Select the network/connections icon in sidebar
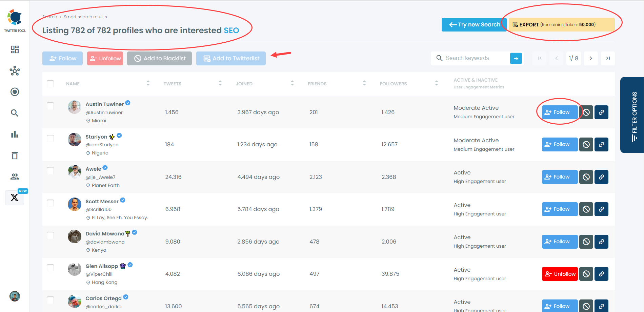 [x=15, y=71]
